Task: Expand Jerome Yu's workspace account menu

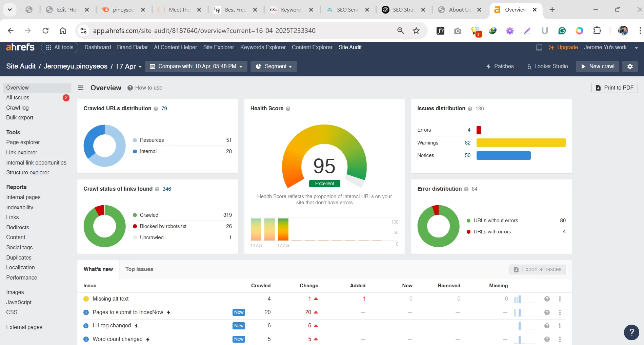Action: [x=611, y=47]
